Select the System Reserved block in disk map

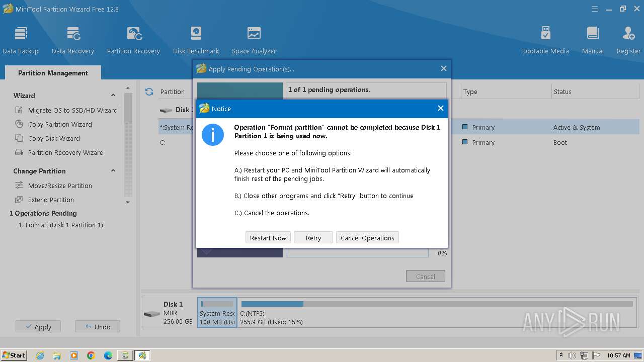217,313
